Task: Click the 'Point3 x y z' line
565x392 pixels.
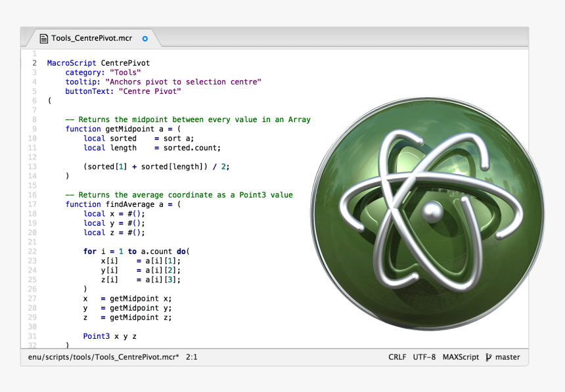Action: [110, 336]
